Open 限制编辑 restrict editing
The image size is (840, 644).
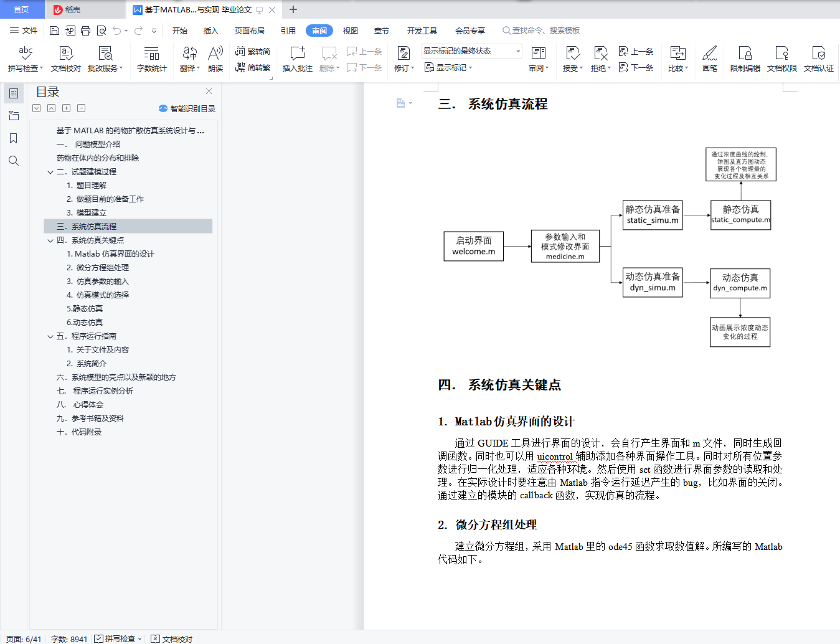pos(745,59)
